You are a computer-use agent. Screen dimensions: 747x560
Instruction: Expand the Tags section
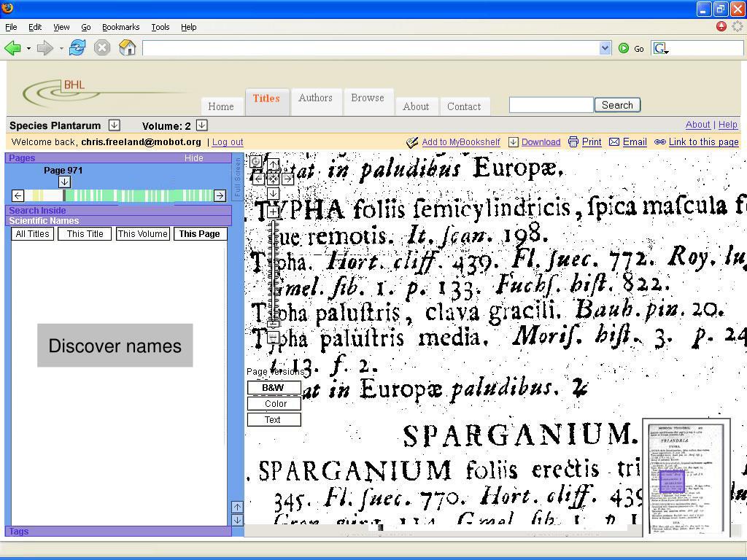pyautogui.click(x=118, y=532)
